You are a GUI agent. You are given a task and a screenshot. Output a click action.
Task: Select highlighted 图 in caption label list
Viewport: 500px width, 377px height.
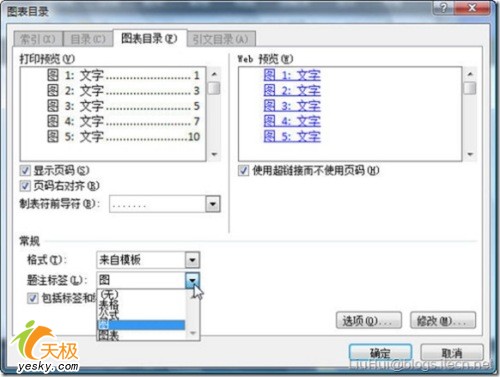tap(141, 325)
